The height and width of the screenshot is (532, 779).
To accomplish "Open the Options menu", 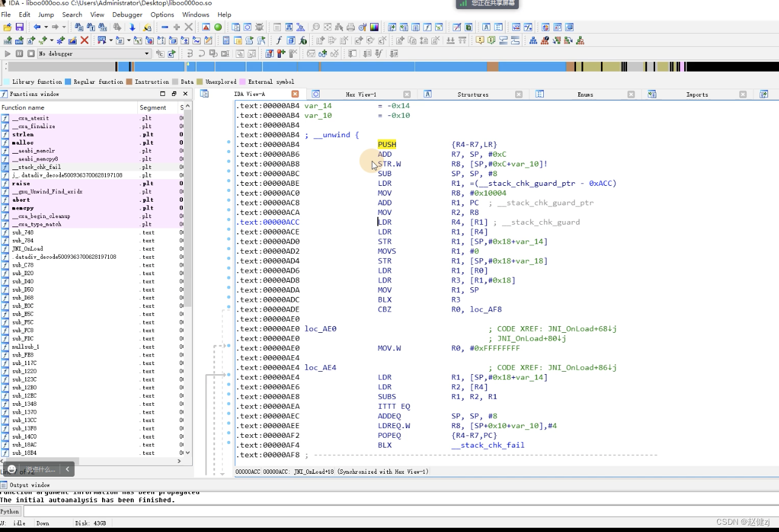I will 162,15.
